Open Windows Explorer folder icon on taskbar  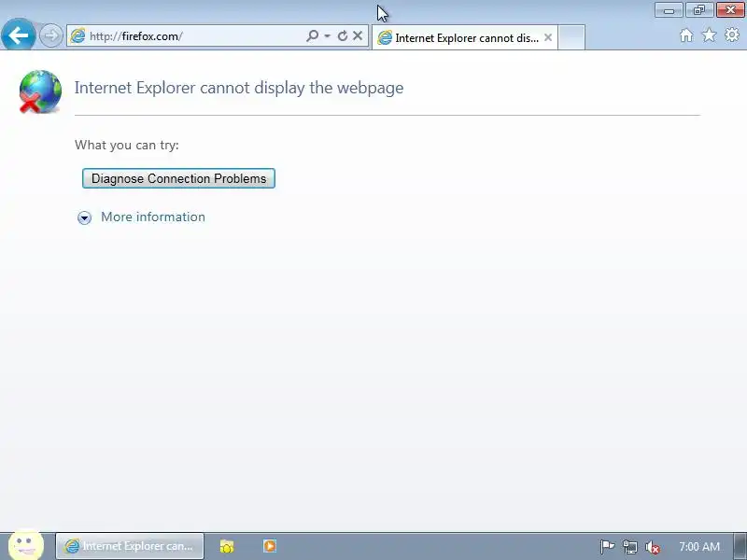tap(227, 546)
